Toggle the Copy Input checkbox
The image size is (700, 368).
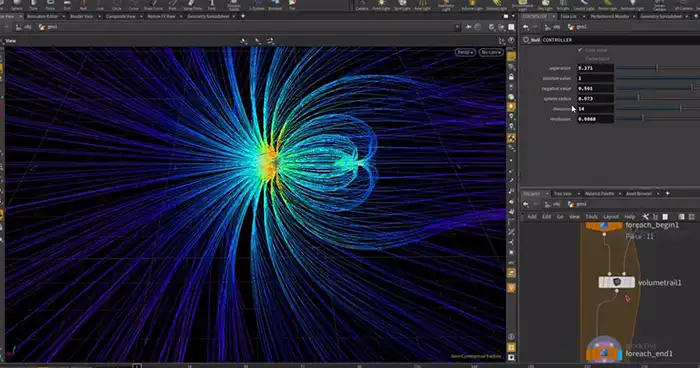tap(580, 50)
